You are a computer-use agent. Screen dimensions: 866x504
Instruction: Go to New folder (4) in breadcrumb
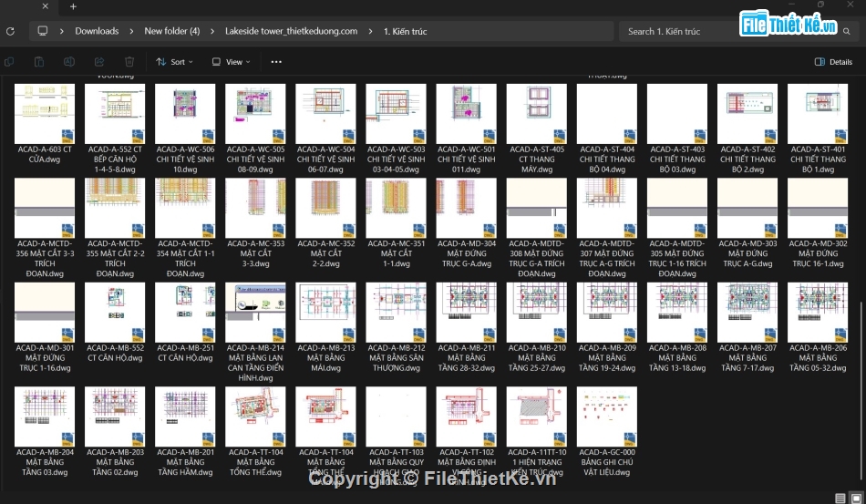click(x=171, y=32)
